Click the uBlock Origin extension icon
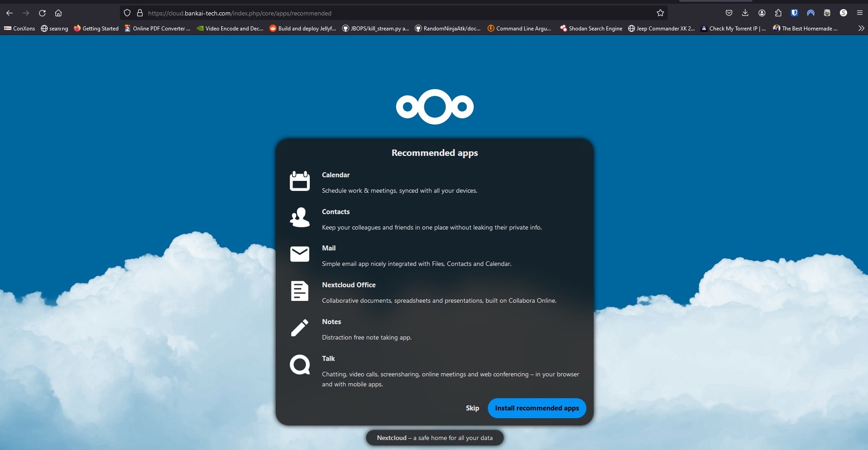This screenshot has width=868, height=450. coord(794,13)
